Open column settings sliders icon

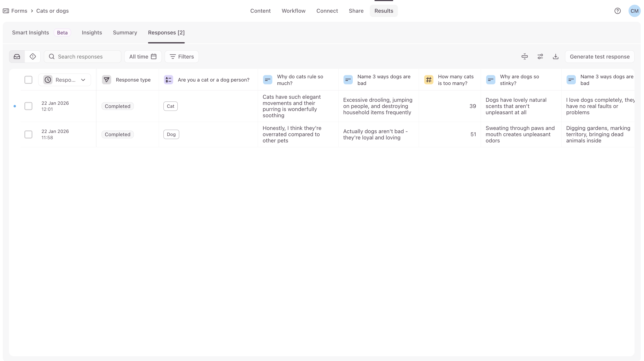(x=540, y=57)
